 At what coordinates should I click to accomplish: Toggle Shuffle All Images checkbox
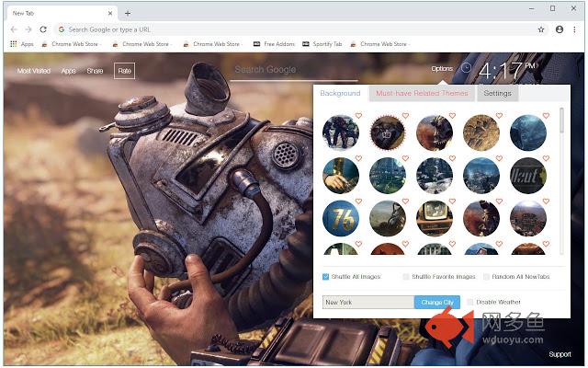point(325,277)
